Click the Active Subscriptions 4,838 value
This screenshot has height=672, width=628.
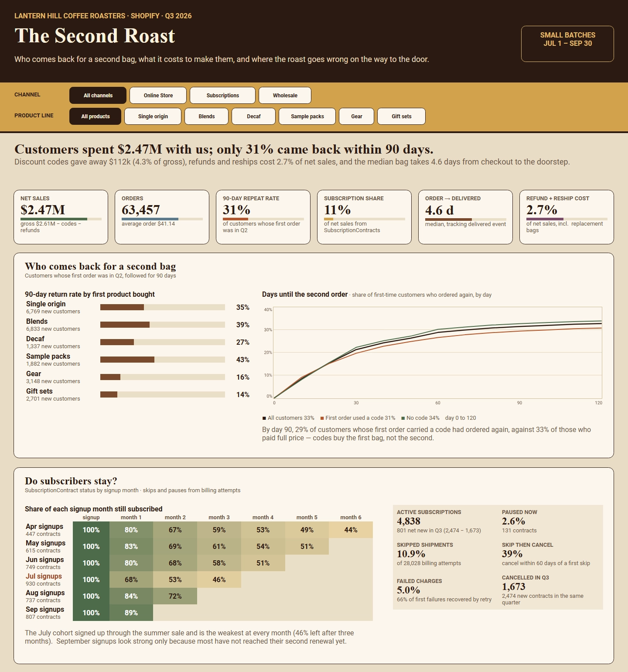tap(409, 521)
